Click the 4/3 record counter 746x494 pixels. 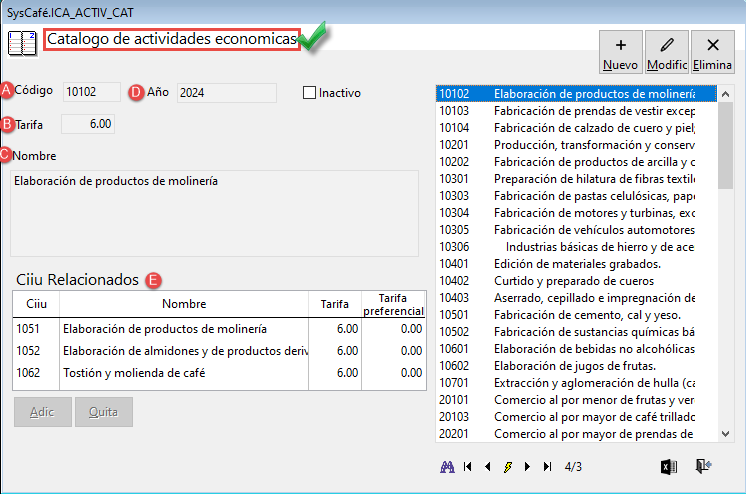click(573, 467)
